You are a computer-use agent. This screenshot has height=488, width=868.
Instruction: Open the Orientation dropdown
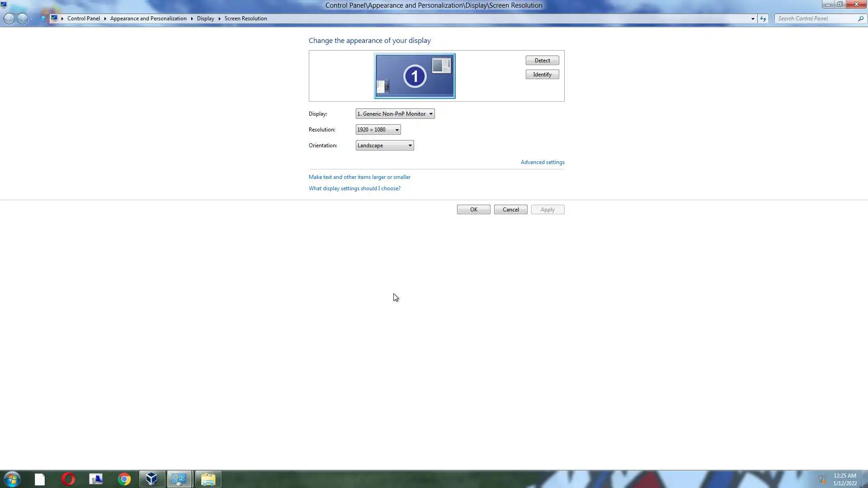(384, 145)
